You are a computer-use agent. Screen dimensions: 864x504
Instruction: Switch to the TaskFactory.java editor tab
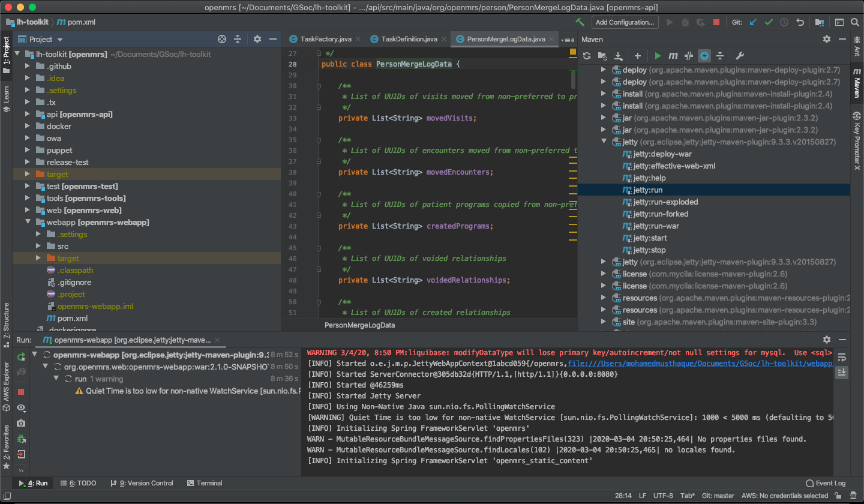326,39
